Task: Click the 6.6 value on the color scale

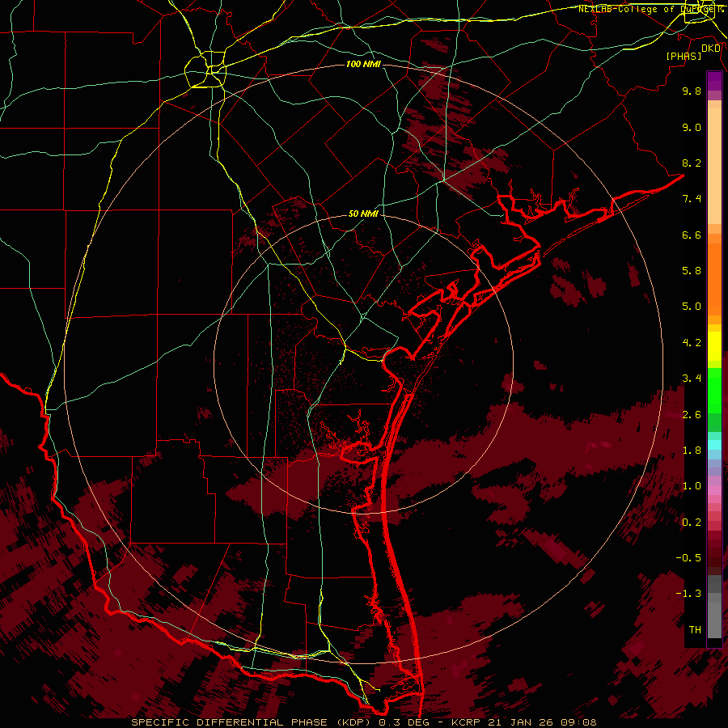Action: tap(692, 235)
